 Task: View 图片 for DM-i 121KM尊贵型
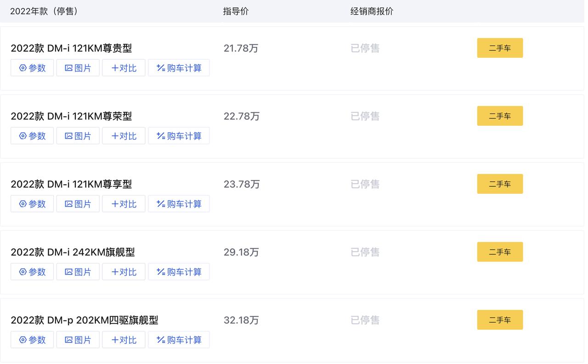click(x=78, y=68)
